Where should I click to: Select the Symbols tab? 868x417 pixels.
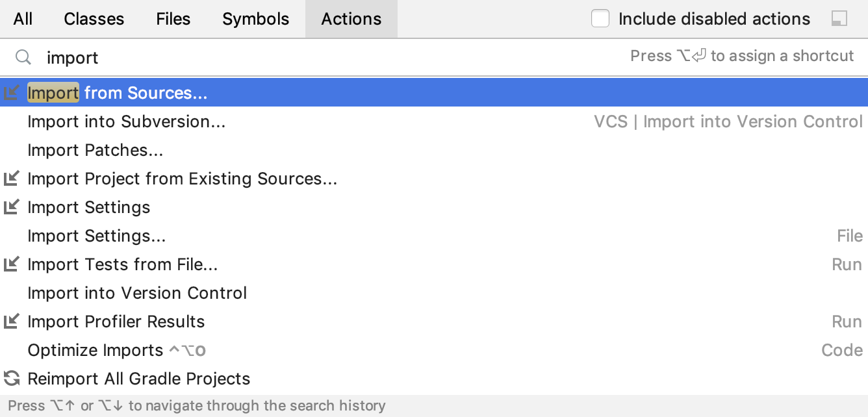coord(256,19)
